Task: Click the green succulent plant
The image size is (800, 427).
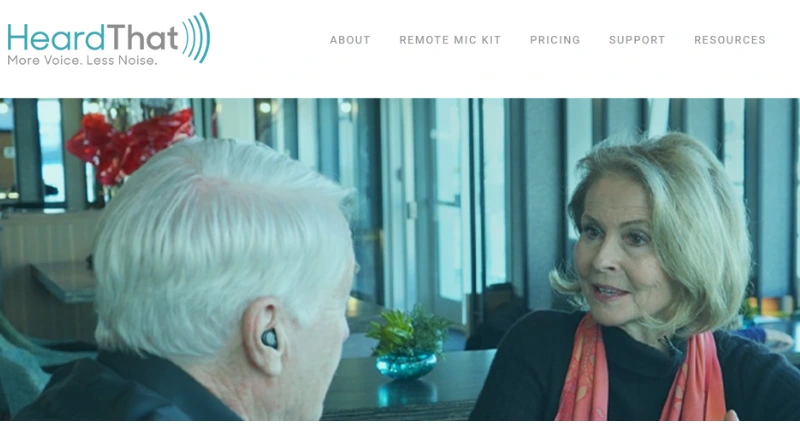Action: (x=408, y=331)
